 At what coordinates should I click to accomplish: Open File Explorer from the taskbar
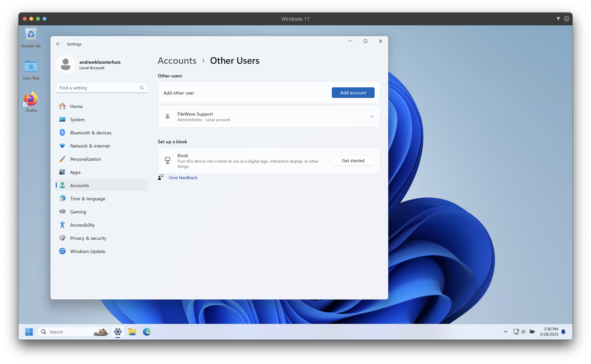coord(132,332)
